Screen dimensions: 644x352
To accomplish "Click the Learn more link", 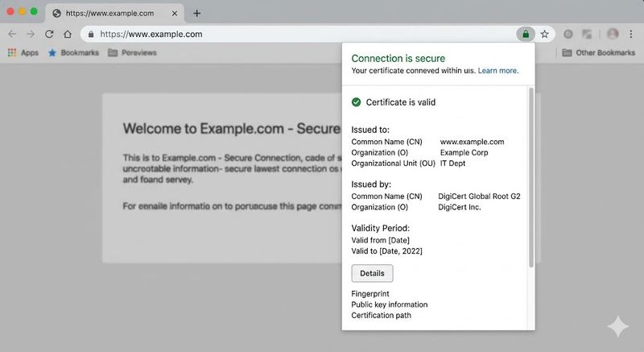I will pos(498,71).
